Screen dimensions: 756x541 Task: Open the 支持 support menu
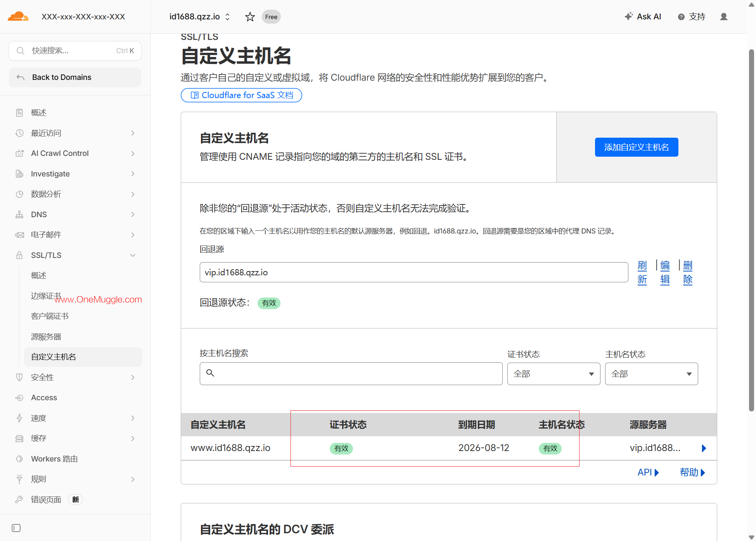(x=692, y=17)
